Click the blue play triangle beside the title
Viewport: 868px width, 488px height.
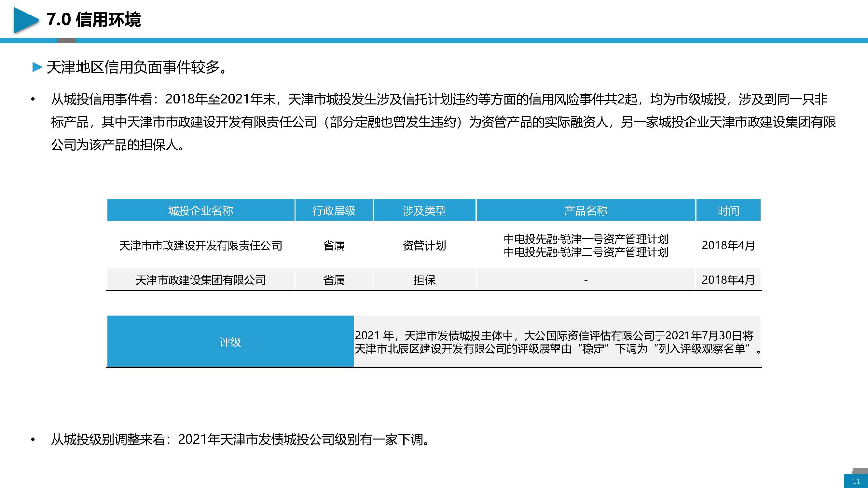tap(26, 20)
